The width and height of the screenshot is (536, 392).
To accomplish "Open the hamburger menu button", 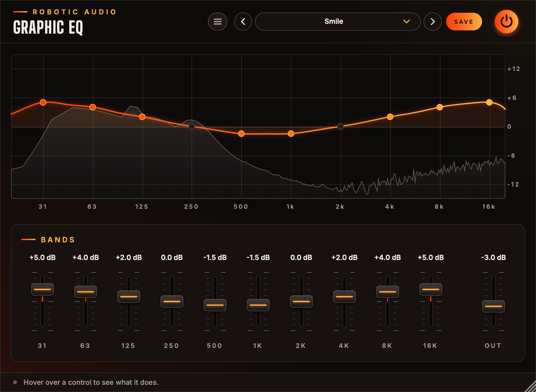I will point(218,22).
